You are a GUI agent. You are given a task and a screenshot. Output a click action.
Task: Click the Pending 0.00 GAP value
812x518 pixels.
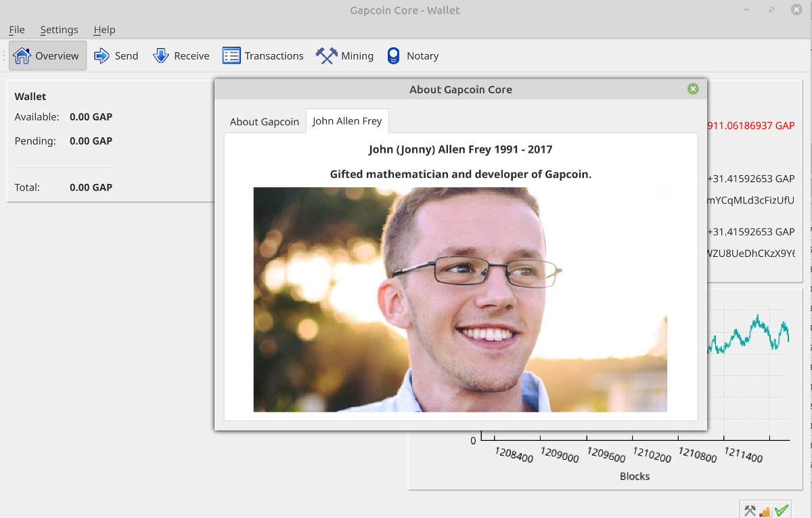coord(91,141)
